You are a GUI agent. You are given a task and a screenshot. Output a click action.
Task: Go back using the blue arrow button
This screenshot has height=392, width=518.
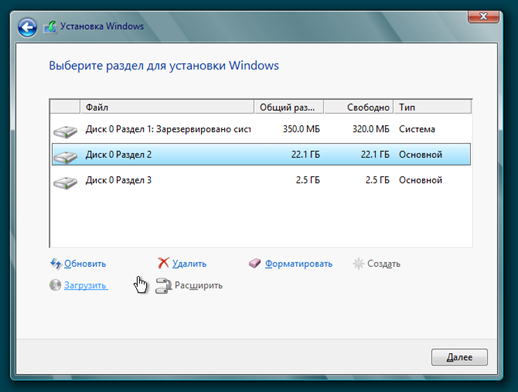point(27,27)
